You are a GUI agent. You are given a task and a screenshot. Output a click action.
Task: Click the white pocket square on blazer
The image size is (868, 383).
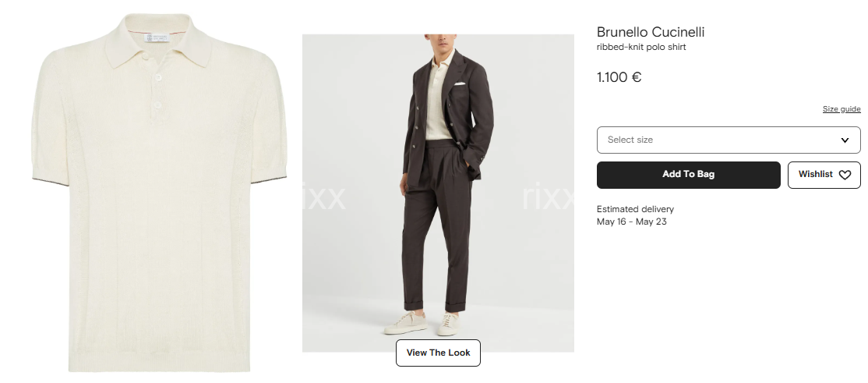pos(460,83)
